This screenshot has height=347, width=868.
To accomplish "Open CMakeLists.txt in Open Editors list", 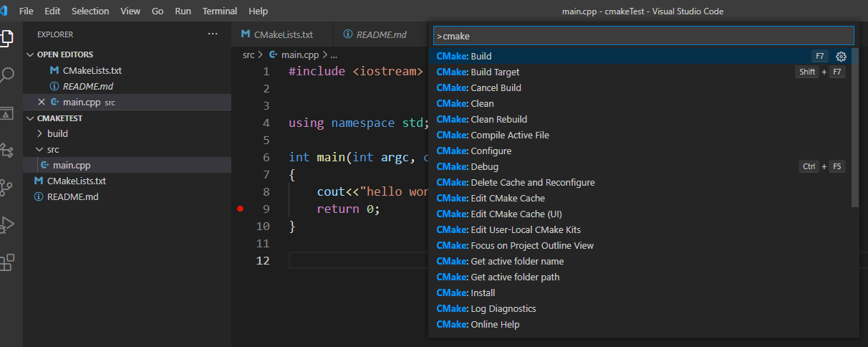I will pos(127,70).
